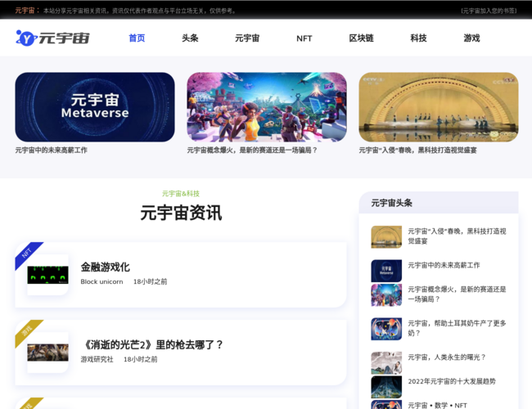Go to the 头条 menu item
The height and width of the screenshot is (409, 532).
(x=190, y=38)
